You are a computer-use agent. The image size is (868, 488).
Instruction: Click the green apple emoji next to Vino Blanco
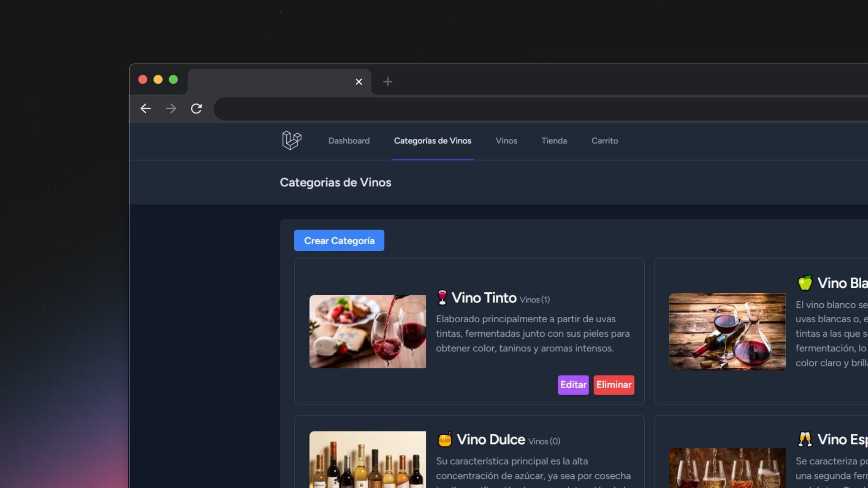pos(805,283)
